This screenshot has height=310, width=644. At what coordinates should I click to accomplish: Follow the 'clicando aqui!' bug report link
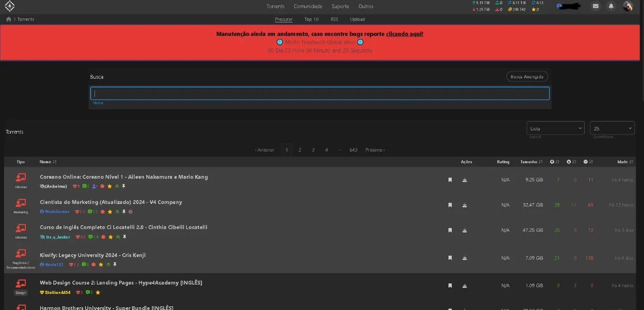click(x=405, y=34)
